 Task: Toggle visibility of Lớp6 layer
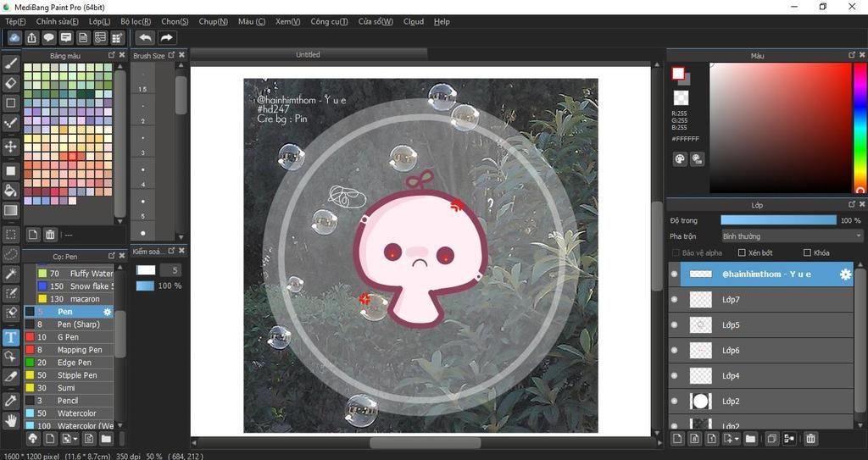point(674,350)
